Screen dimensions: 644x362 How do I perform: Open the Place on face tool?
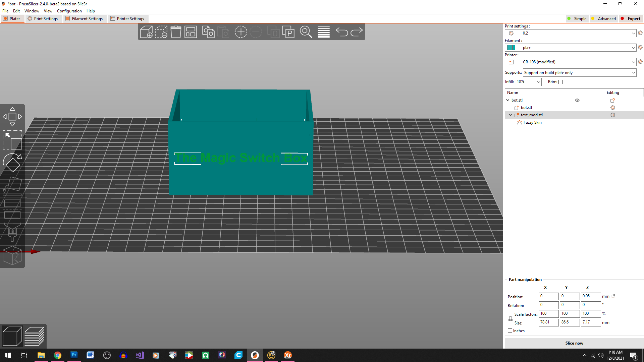(12, 186)
